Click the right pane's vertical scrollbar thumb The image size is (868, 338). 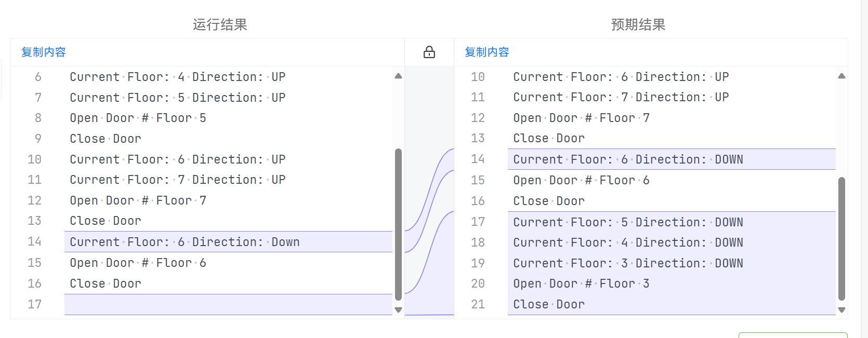[x=841, y=238]
